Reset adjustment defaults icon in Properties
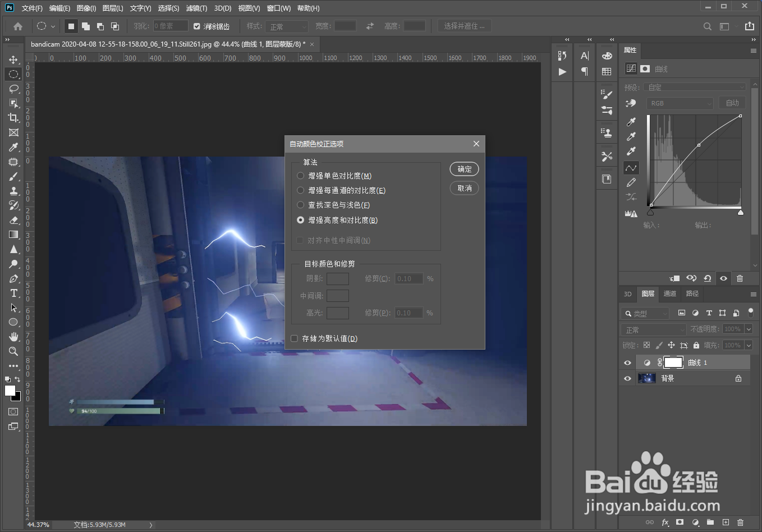The image size is (762, 532). click(708, 278)
